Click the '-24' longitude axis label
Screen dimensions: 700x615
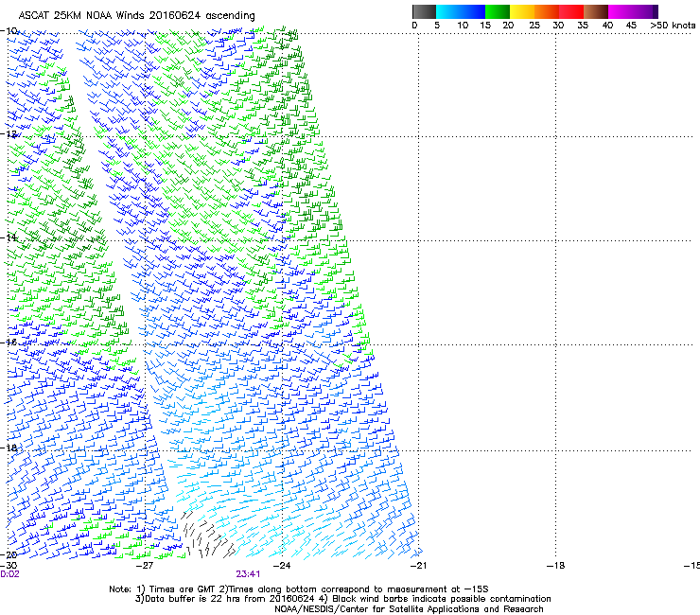[x=282, y=566]
